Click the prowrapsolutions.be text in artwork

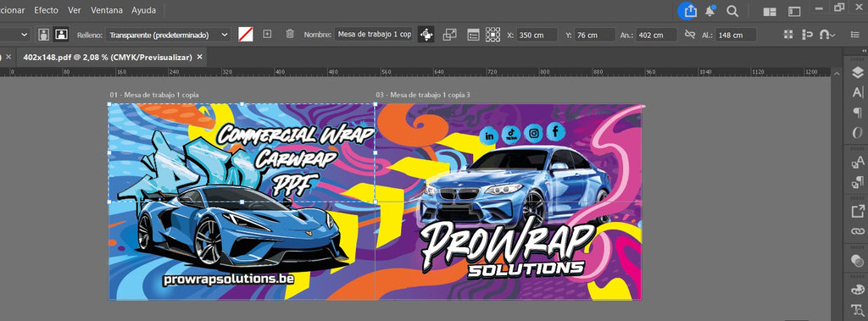pos(229,279)
